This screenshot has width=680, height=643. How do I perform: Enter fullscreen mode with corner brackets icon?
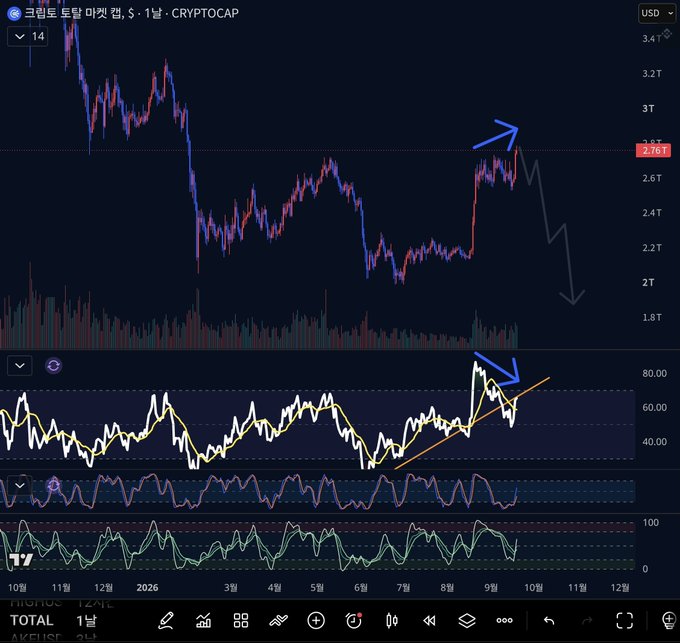624,621
